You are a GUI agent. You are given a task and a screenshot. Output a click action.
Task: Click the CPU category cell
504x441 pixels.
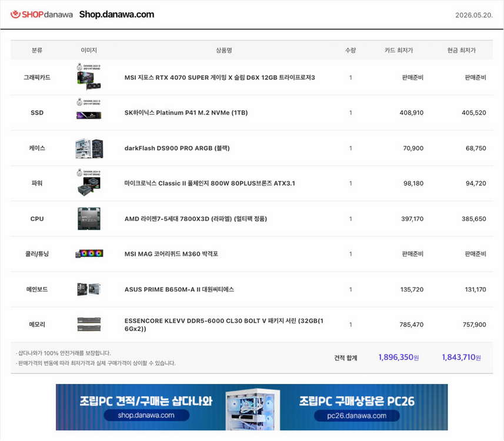click(x=37, y=219)
